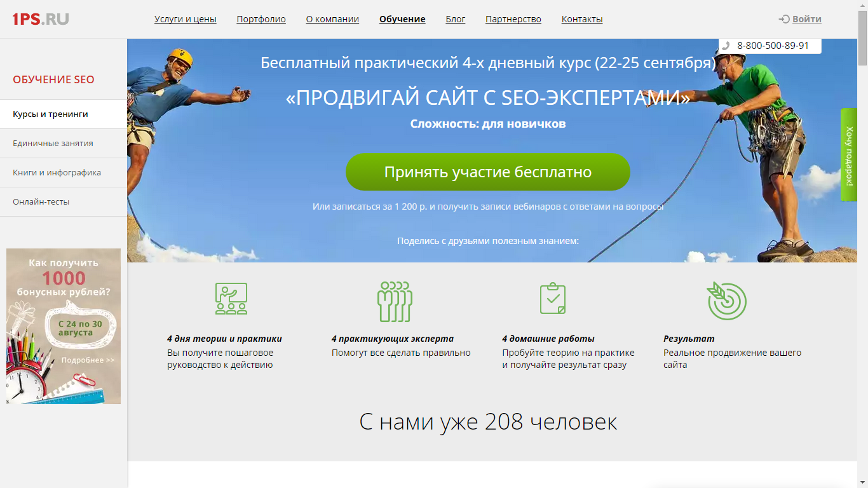Click the Пробуйте теорию на практике description
This screenshot has width=868, height=488.
(x=568, y=359)
